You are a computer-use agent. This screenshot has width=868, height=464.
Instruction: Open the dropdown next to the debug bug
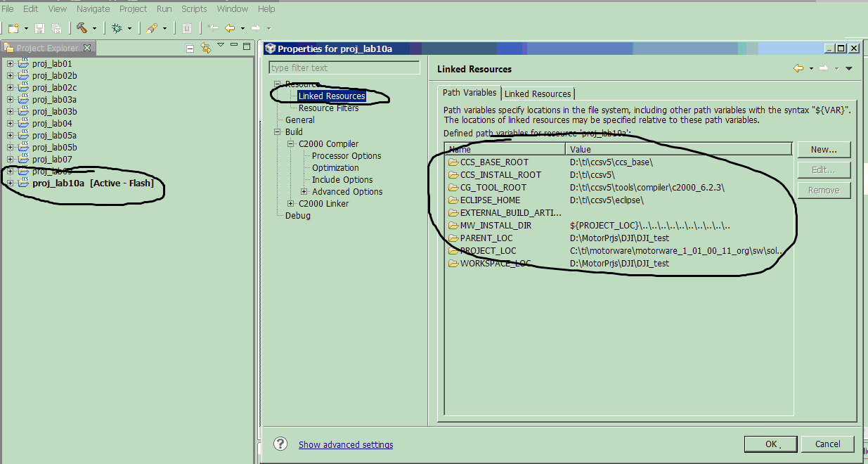129,29
